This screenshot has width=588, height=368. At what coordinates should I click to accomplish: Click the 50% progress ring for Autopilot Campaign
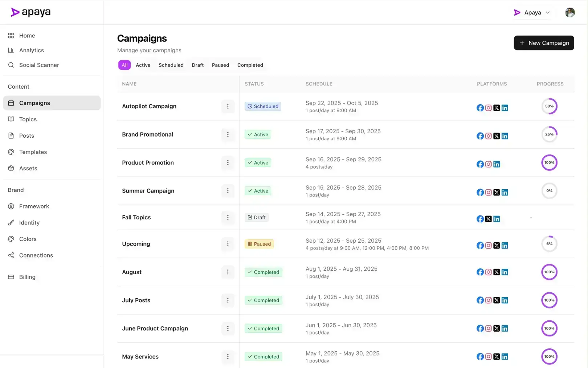click(549, 106)
